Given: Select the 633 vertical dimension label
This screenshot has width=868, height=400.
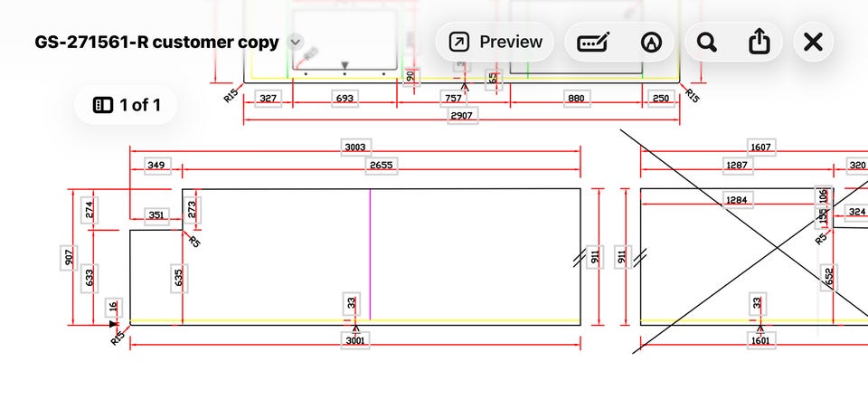Looking at the screenshot, I should tap(90, 278).
